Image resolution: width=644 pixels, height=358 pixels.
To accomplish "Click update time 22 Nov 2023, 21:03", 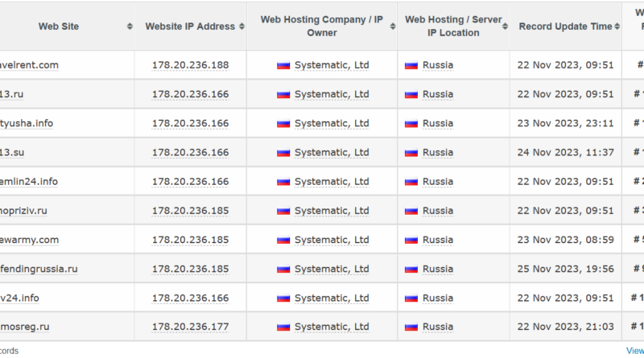I will point(566,327).
